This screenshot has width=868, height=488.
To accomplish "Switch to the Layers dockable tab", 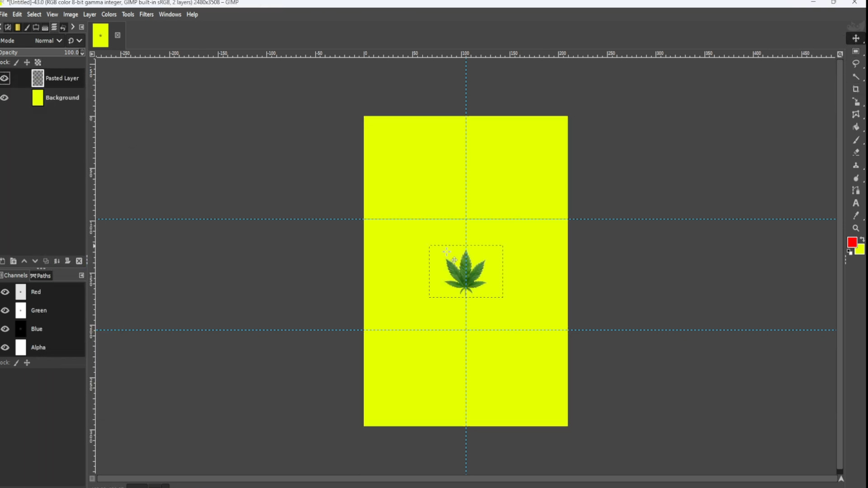I will tap(54, 28).
